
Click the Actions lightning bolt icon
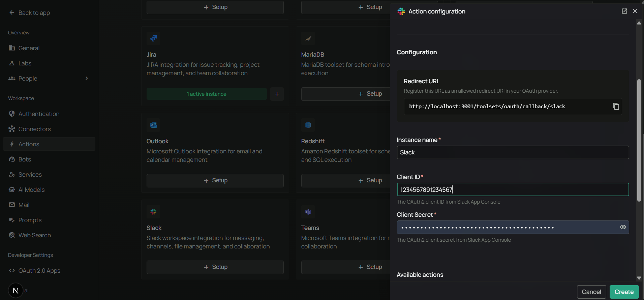[12, 144]
